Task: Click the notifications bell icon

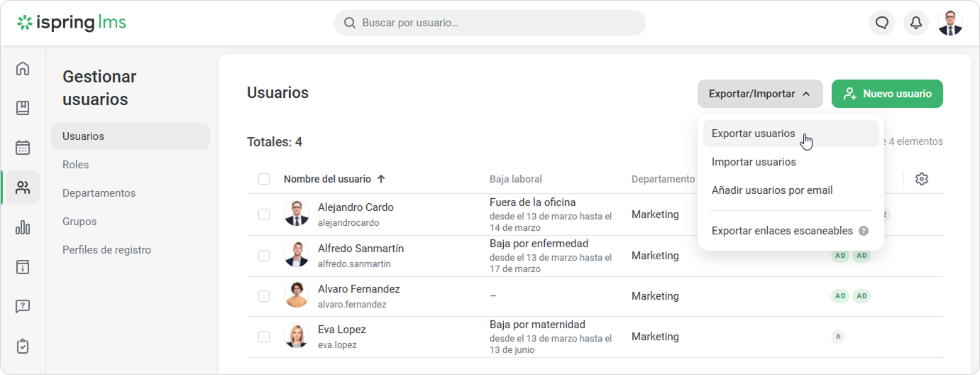Action: [916, 23]
